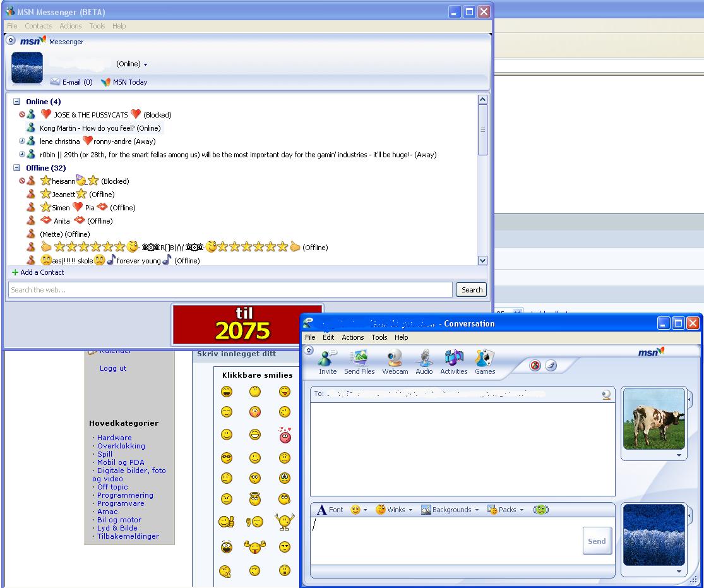The image size is (704, 588).
Task: Open the Hardware category link
Action: point(114,438)
